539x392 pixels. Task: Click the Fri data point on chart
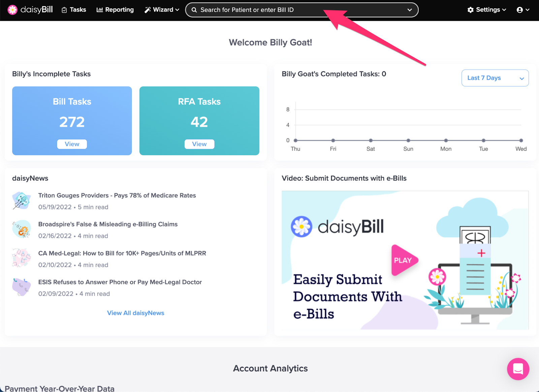point(333,140)
